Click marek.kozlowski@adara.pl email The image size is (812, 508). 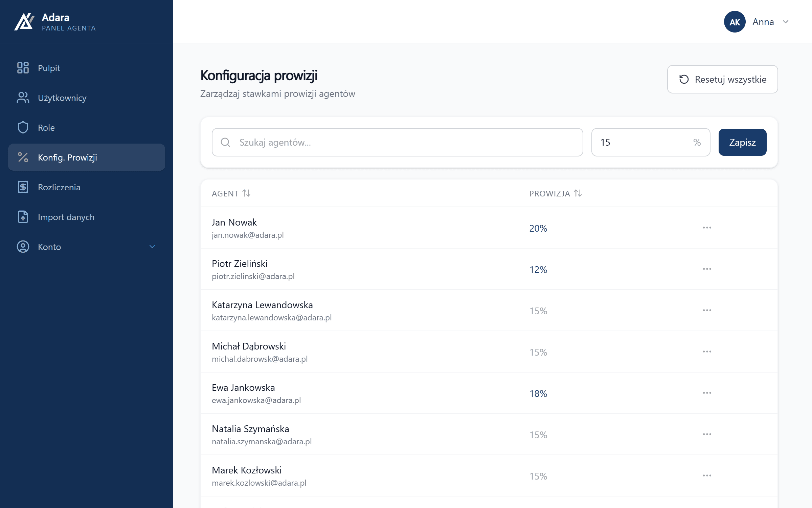pos(259,483)
